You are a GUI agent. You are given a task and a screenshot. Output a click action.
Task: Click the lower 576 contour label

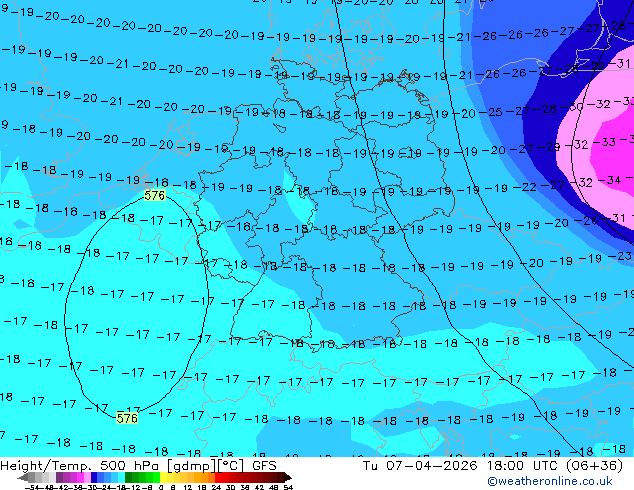coord(127,418)
